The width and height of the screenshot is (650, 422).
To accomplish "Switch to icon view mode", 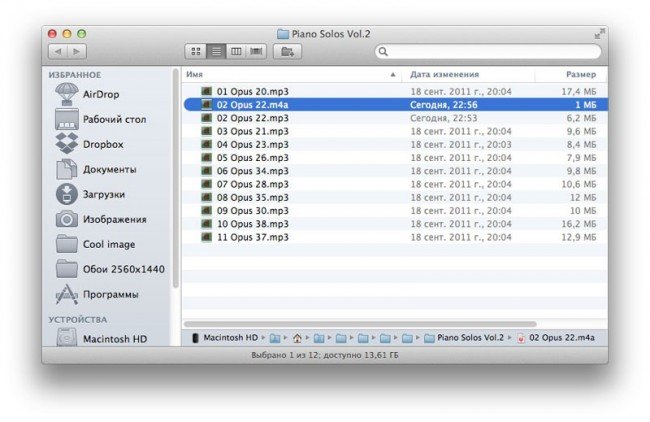I will click(x=196, y=51).
